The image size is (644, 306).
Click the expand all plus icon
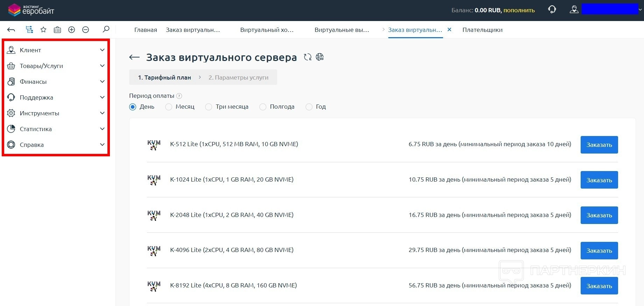tap(71, 30)
